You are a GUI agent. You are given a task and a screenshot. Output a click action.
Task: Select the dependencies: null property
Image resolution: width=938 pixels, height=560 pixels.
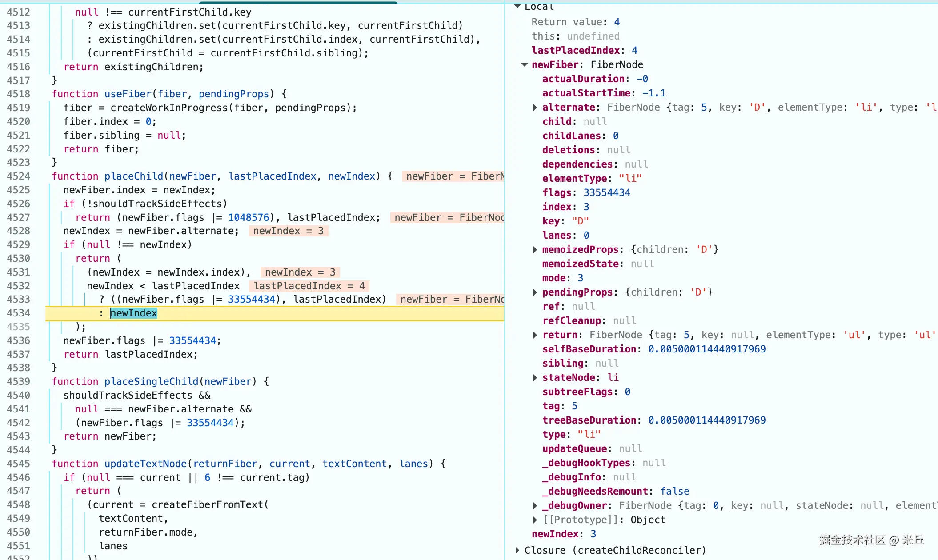(595, 164)
